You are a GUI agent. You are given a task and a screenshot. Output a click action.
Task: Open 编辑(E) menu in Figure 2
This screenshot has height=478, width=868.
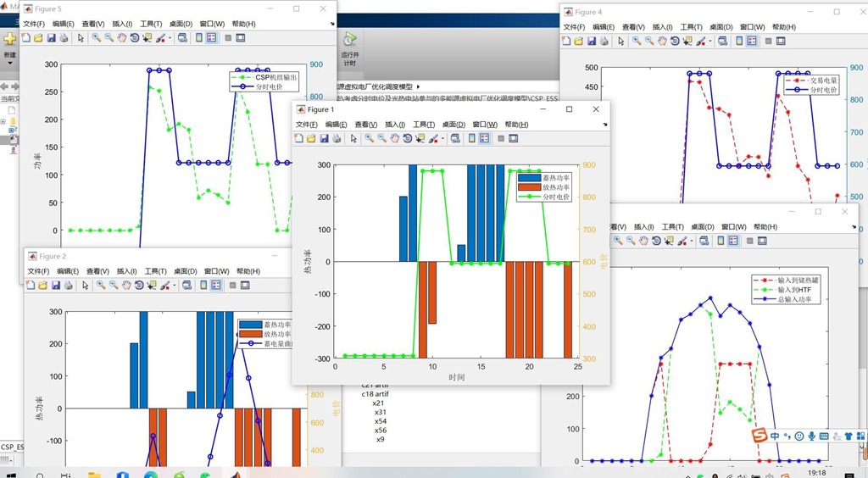click(x=68, y=271)
